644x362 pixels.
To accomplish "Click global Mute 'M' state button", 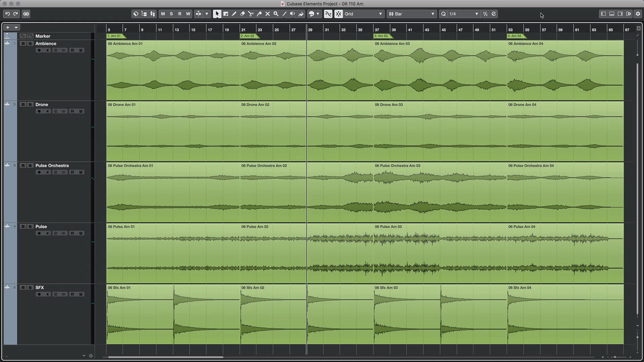I will click(163, 14).
